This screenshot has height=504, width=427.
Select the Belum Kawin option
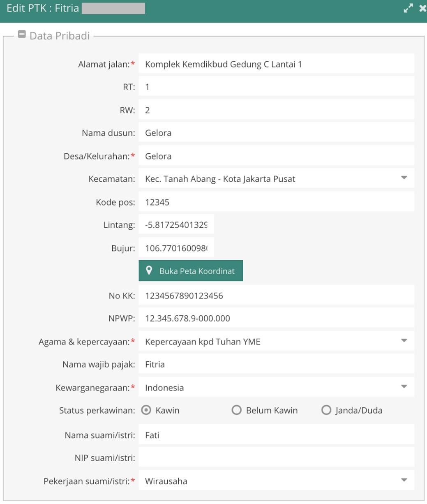coord(236,410)
